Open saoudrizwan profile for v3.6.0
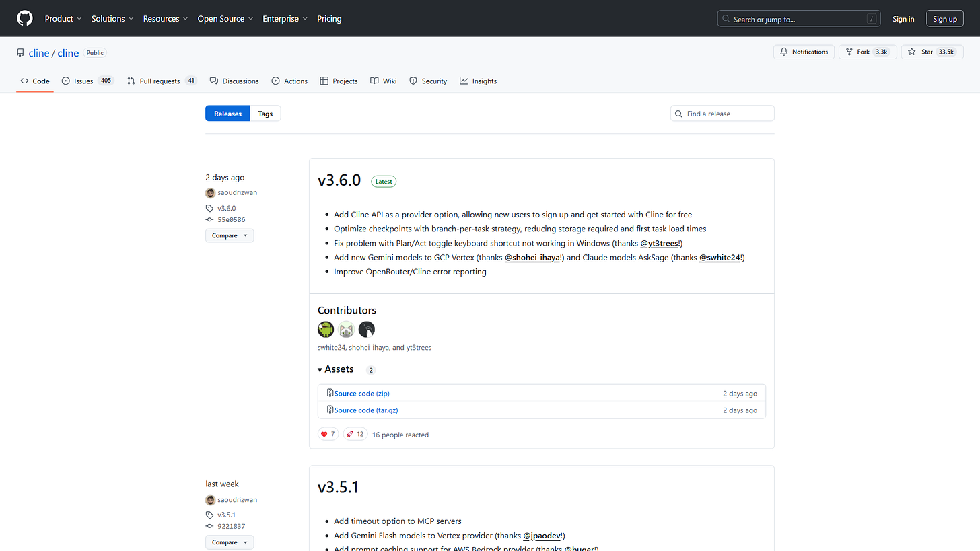 (237, 192)
